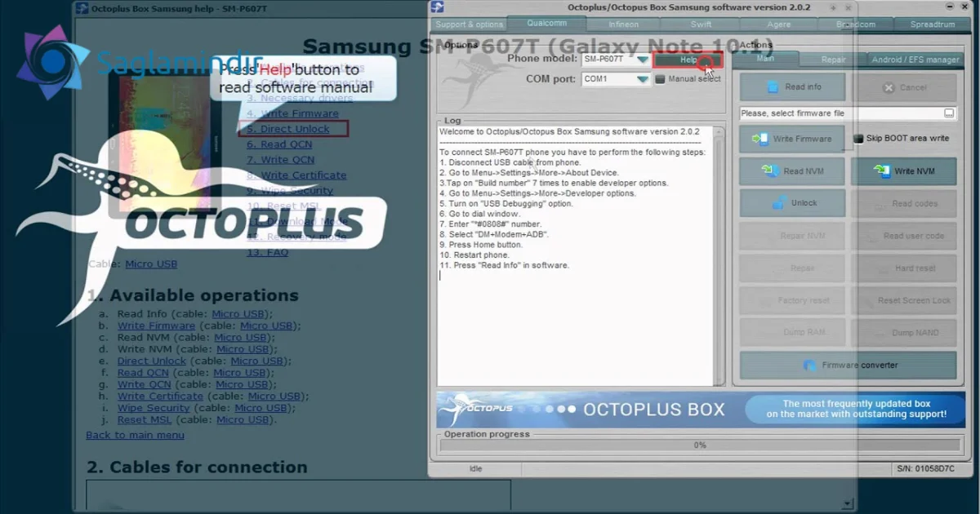Open '5. Direct Unlock' help link
This screenshot has width=980, height=514.
point(288,129)
